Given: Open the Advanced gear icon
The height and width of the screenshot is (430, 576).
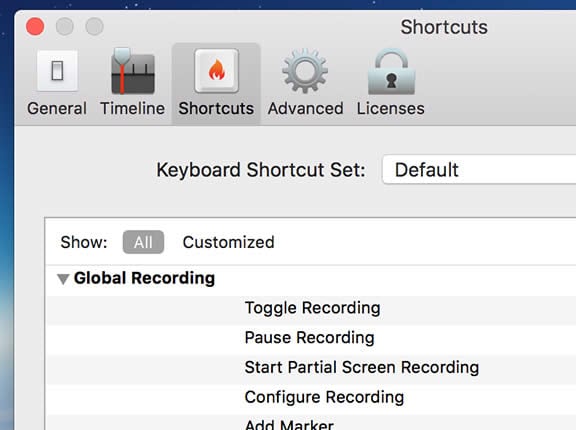Looking at the screenshot, I should tap(305, 71).
